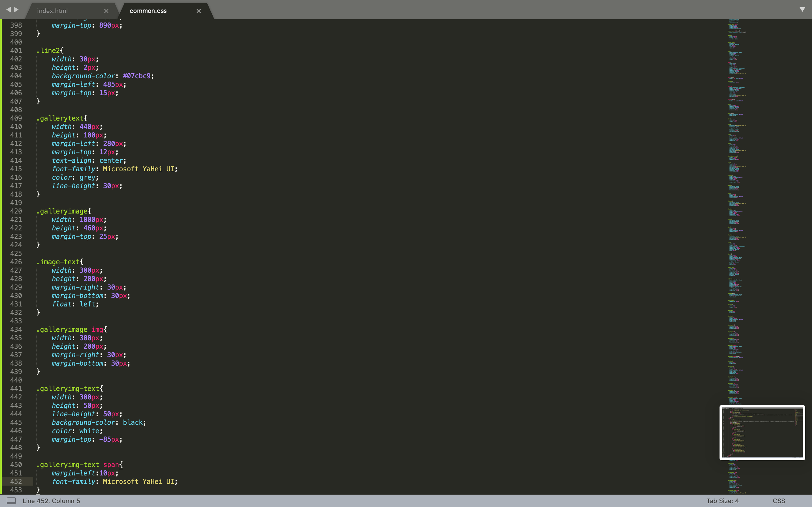
Task: Click the Line 452, Column 5 indicator
Action: point(51,501)
